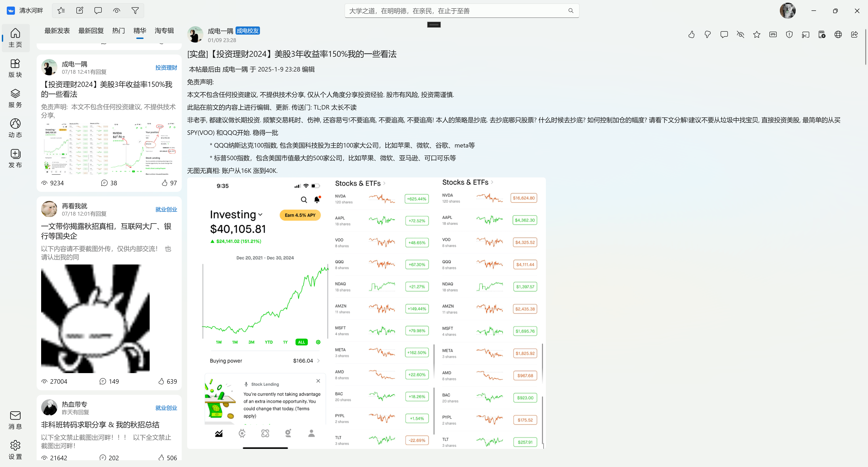This screenshot has height=467, width=868.
Task: Switch to the 热门 tab
Action: pyautogui.click(x=118, y=31)
